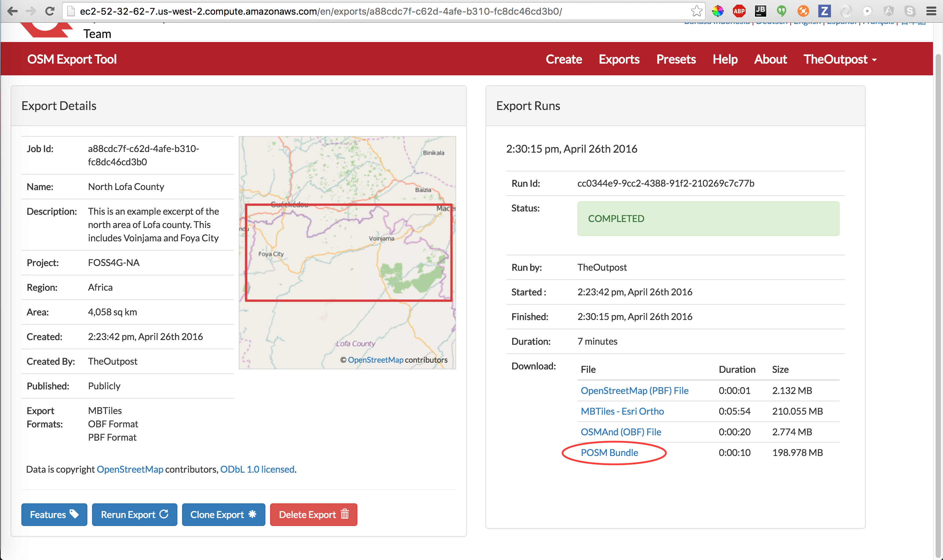The width and height of the screenshot is (943, 560).
Task: Click the Presets navigation tab
Action: pos(676,59)
